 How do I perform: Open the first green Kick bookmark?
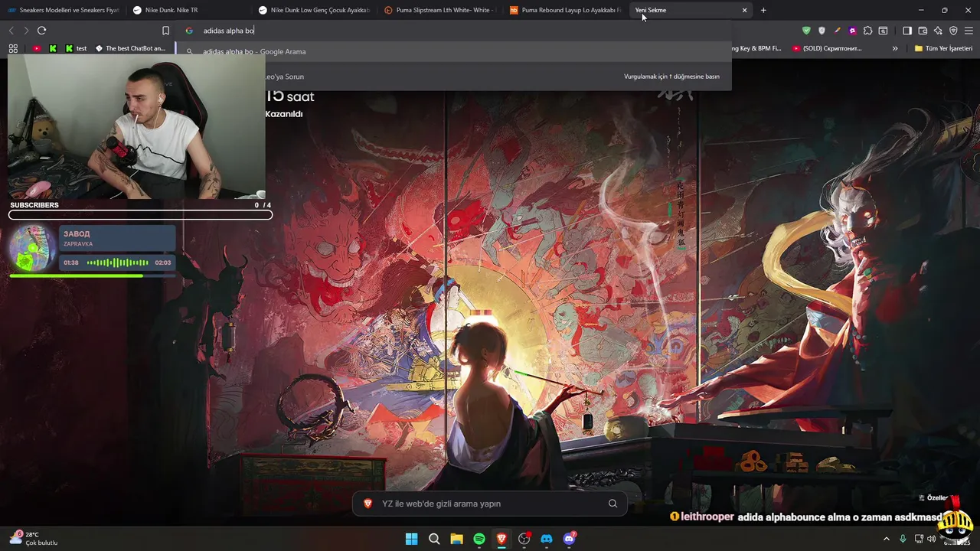53,48
